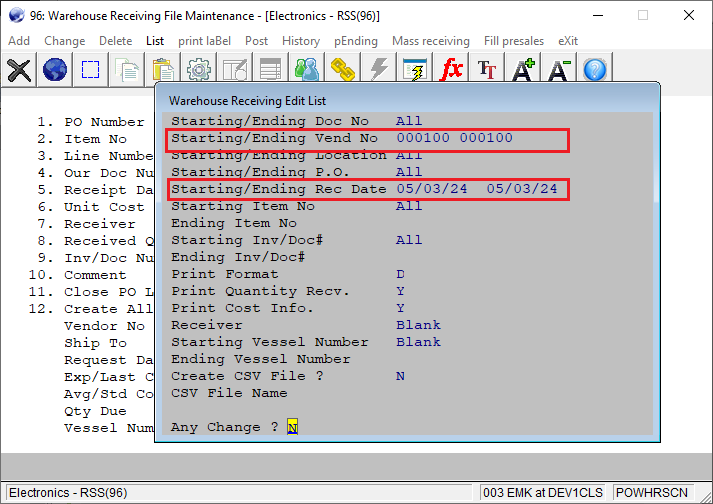Click the black X cancel toolbar icon
Screen dimensions: 713x504
tap(19, 69)
